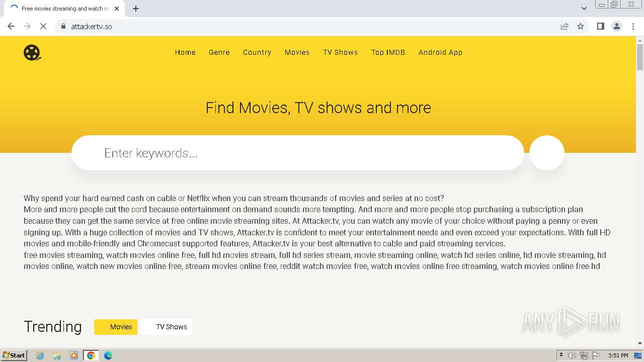Click the browser forward arrow
The image size is (644, 362).
(x=27, y=26)
